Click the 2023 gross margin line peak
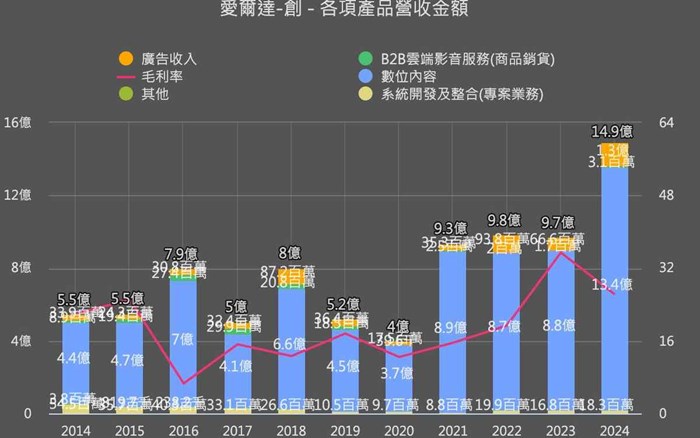Viewport: 700px width, 438px height. point(561,252)
